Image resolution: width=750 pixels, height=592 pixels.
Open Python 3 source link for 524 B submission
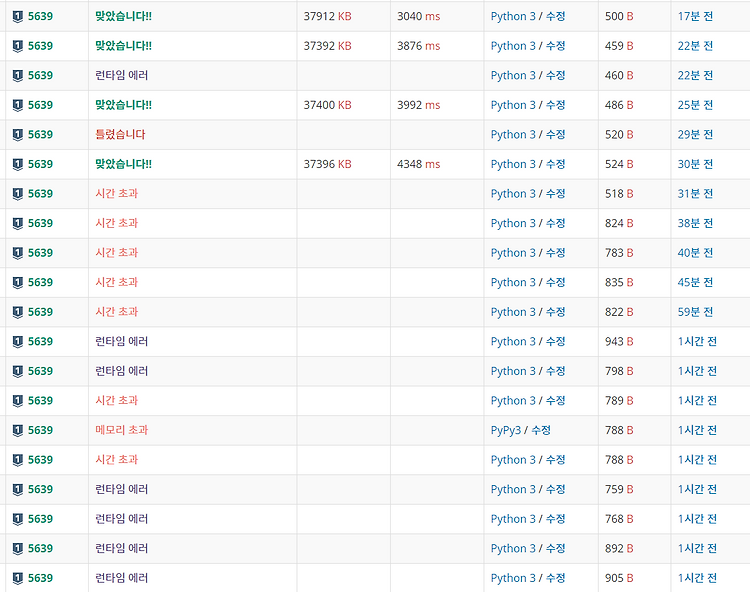513,164
